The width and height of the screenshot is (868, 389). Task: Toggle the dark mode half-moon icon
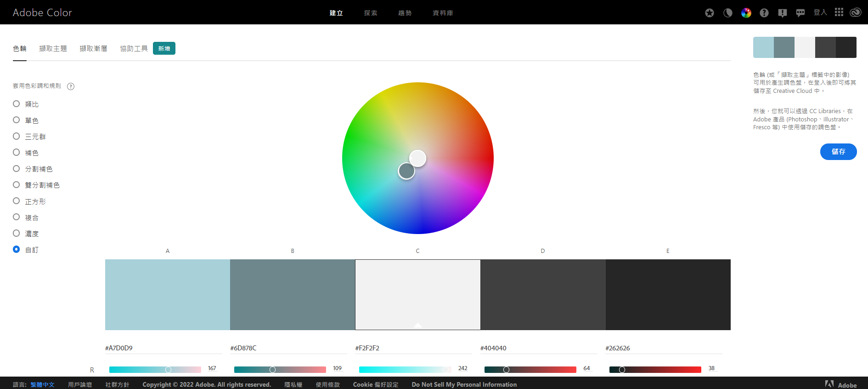point(728,13)
